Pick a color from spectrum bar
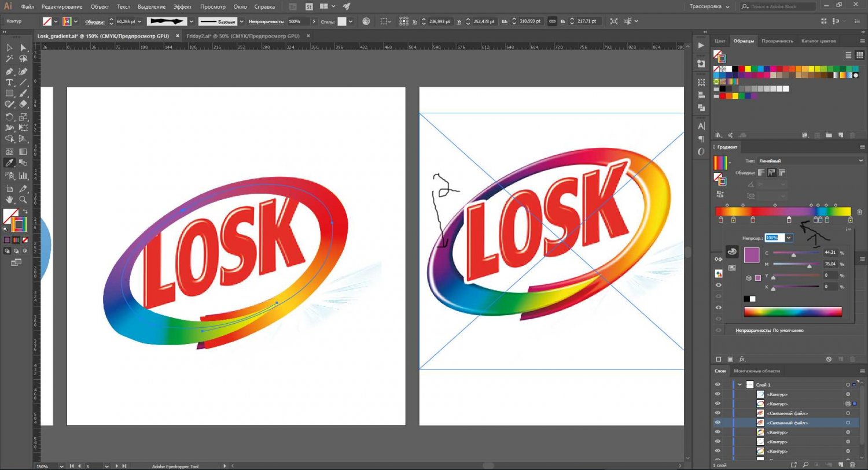 pyautogui.click(x=793, y=312)
